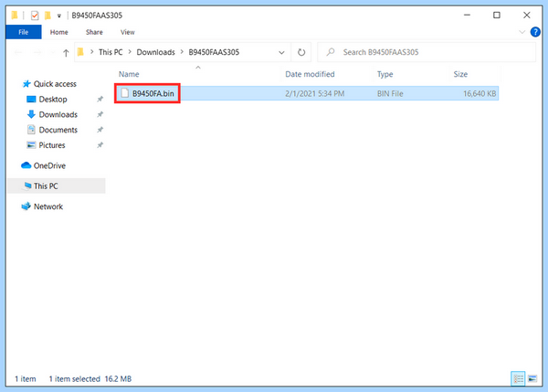Click the OneDrive cloud icon

26,165
